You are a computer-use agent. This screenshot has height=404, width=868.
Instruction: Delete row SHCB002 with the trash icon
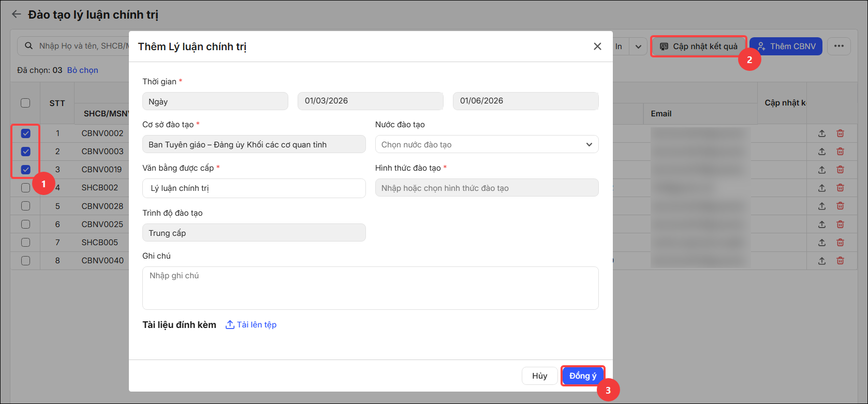(x=841, y=188)
